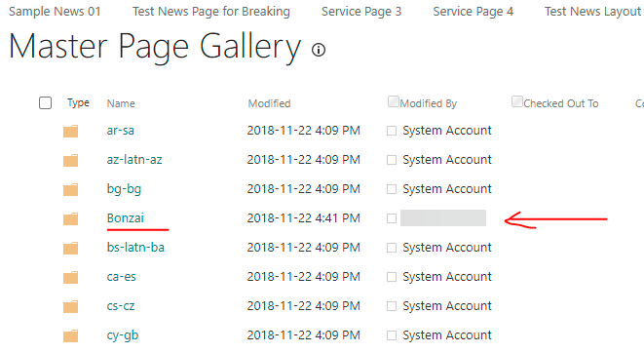Click the Master Page Gallery title
The height and width of the screenshot is (353, 644).
155,47
